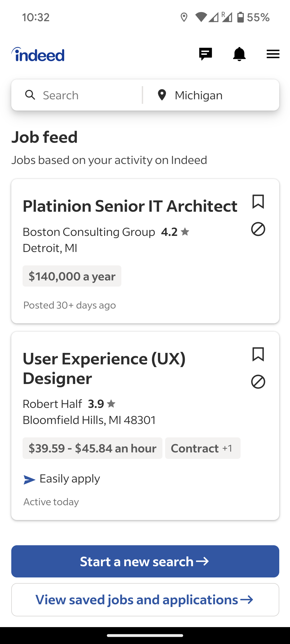Tap the Easily apply arrow icon
290x644 pixels.
29,480
